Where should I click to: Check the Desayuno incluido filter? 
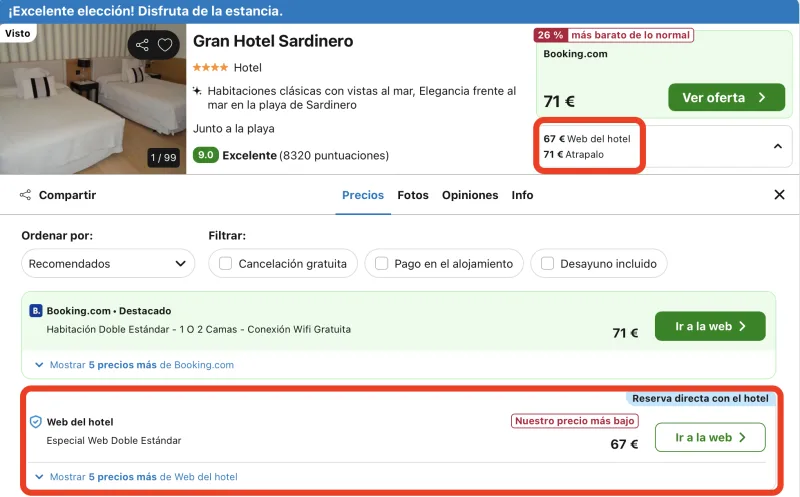(547, 263)
